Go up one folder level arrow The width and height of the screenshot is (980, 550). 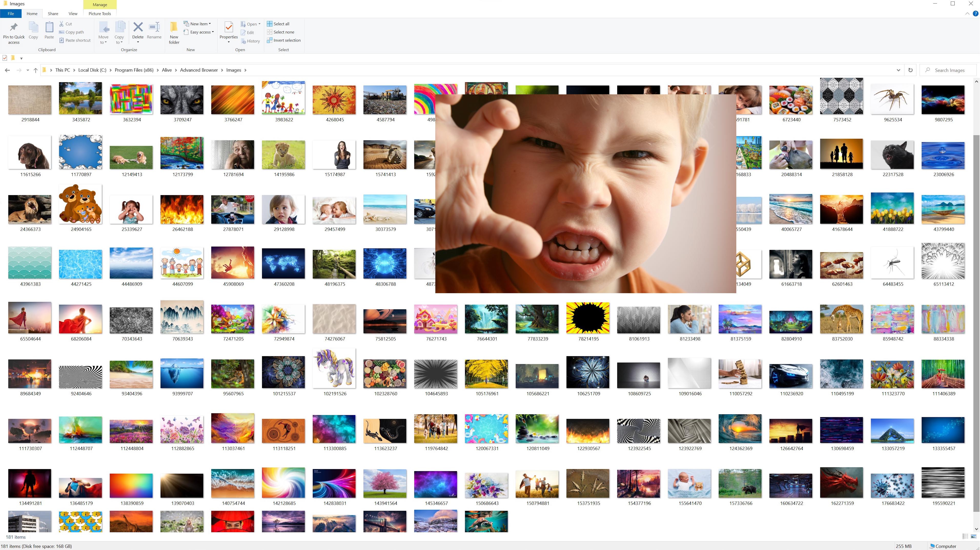click(x=35, y=70)
